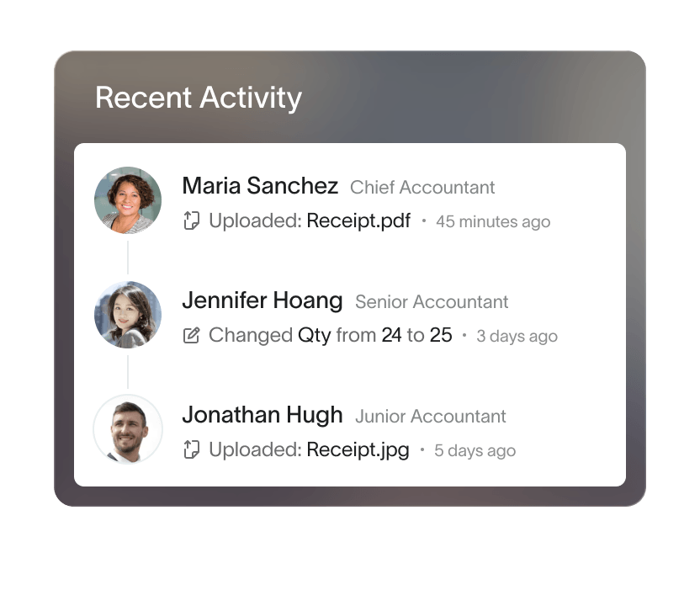
Task: Click the Recent Activity heading
Action: click(x=199, y=98)
